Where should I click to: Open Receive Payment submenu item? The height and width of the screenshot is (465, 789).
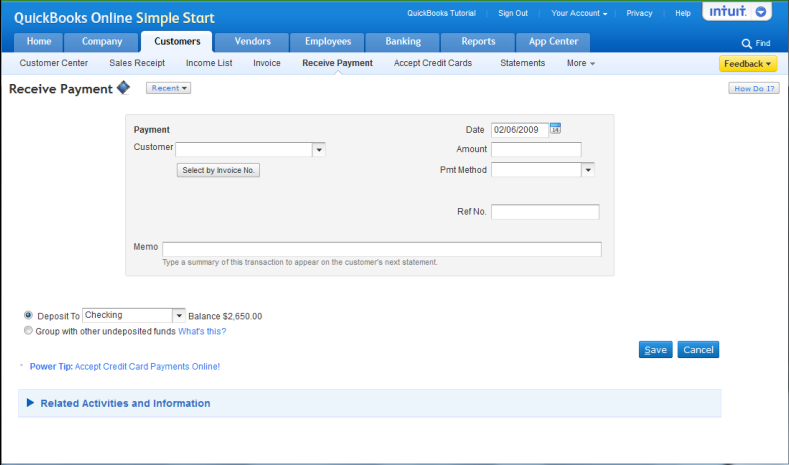pyautogui.click(x=338, y=63)
